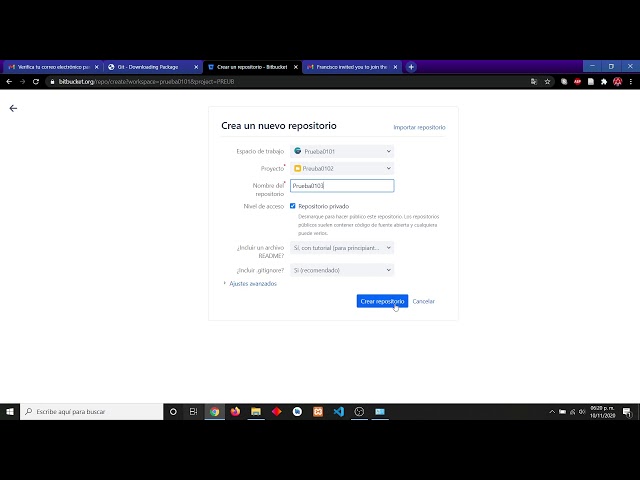Open the notification center icon

click(627, 412)
